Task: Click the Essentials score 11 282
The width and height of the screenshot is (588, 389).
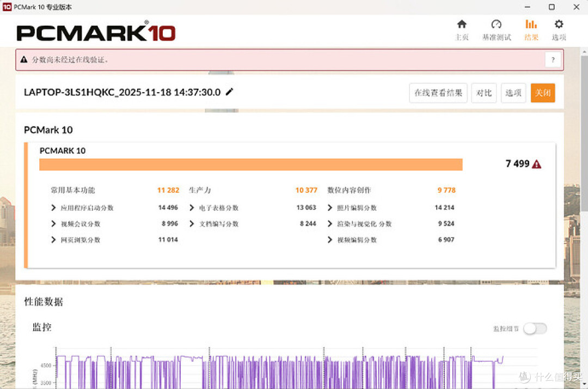Action: tap(168, 190)
